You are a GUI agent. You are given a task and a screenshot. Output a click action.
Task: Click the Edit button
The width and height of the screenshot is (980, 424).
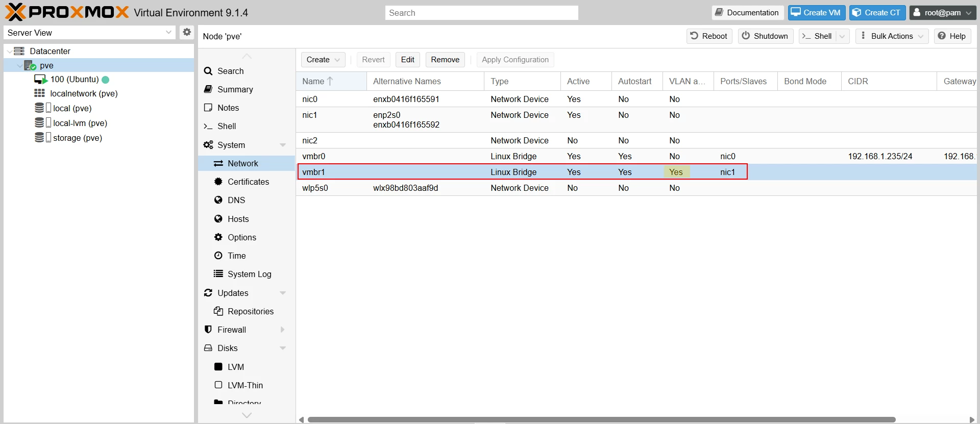[x=408, y=60]
